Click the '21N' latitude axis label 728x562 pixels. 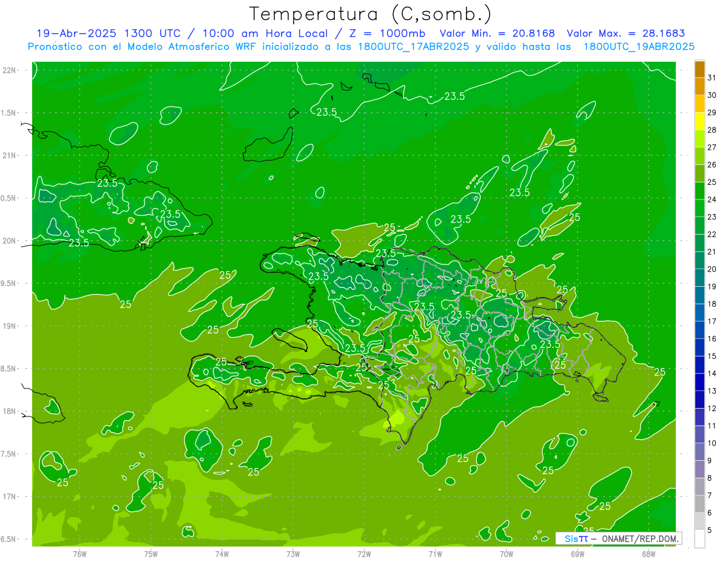click(x=8, y=155)
